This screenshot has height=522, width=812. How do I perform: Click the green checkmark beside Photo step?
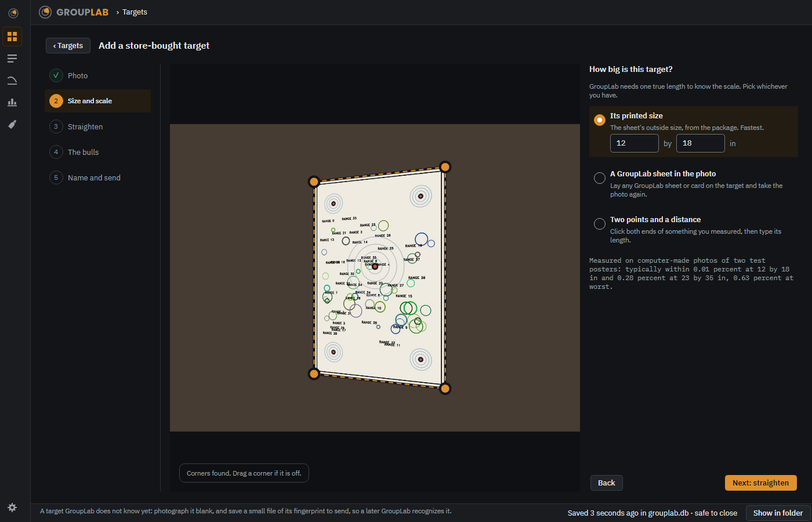tap(56, 75)
